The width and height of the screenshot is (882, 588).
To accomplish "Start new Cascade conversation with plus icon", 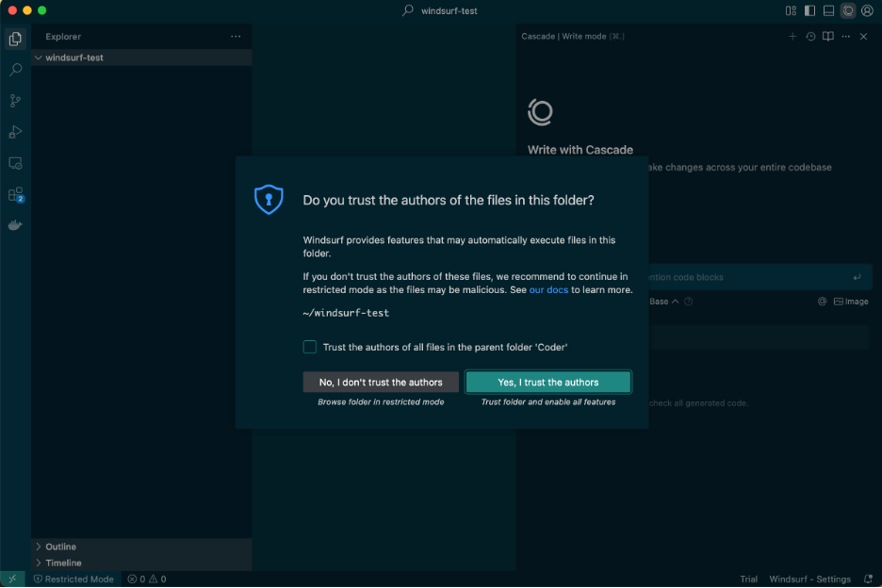I will 792,37.
